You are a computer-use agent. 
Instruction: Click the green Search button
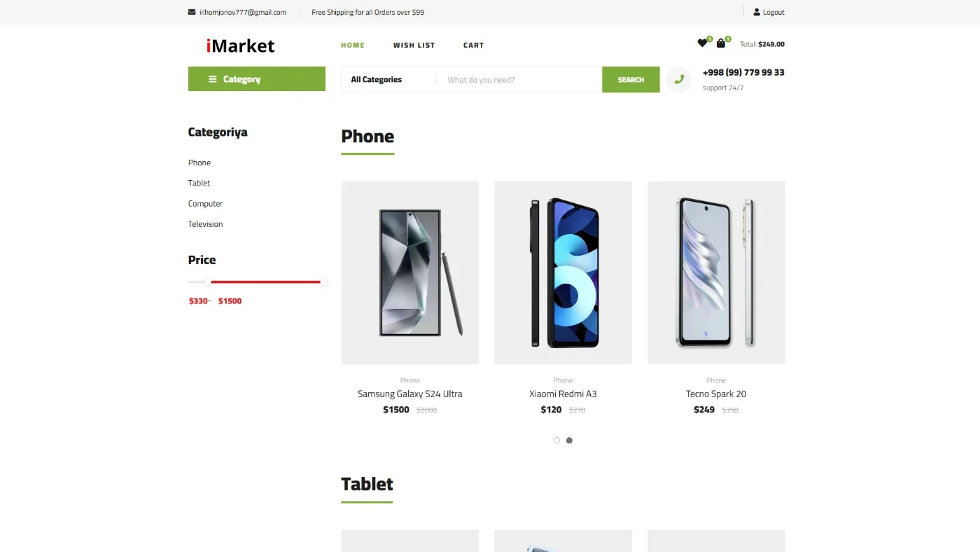click(631, 80)
